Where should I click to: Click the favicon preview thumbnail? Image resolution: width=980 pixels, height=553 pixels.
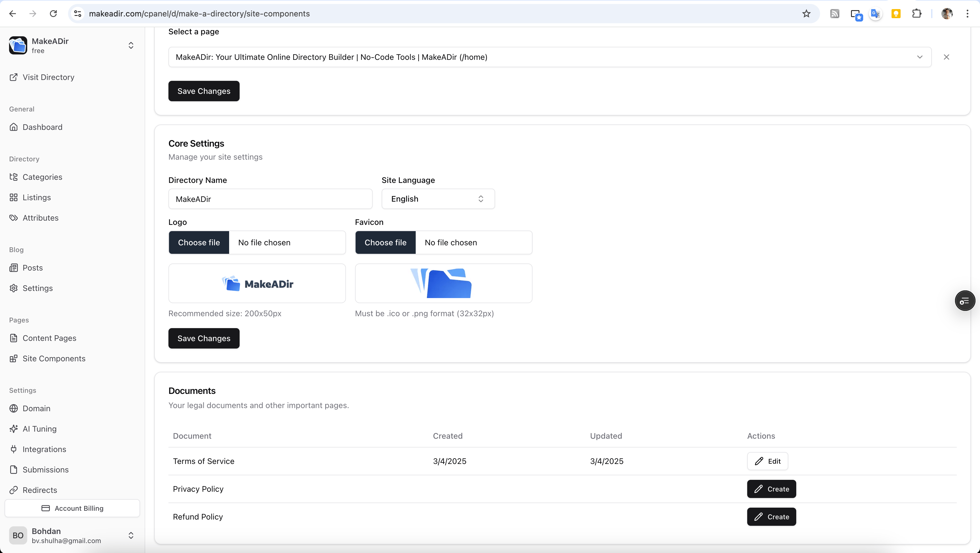[x=443, y=283]
